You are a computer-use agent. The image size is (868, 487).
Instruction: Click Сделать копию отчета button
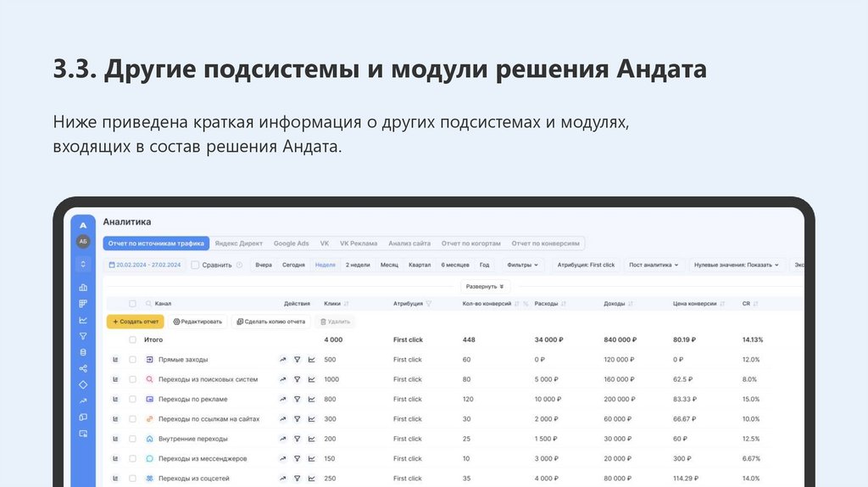coord(271,322)
